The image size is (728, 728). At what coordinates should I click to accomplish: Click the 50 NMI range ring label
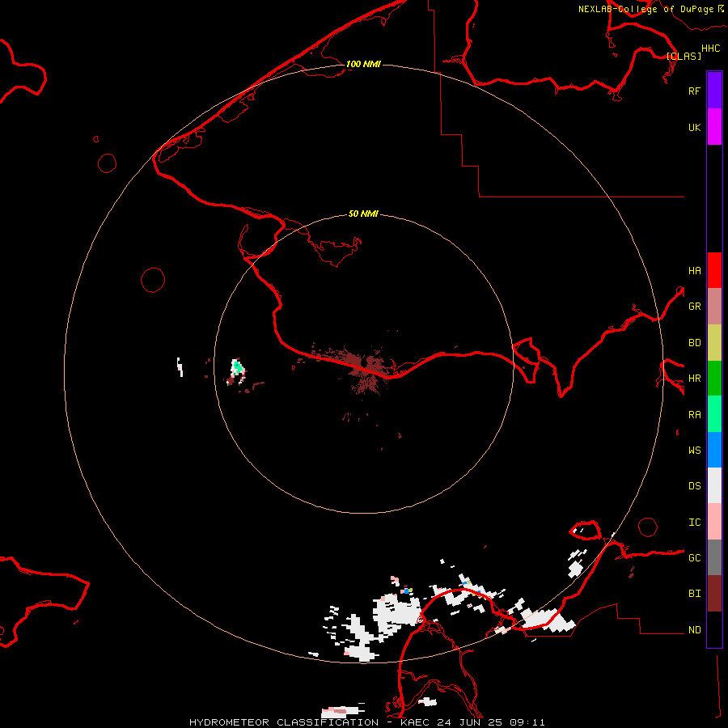363,214
